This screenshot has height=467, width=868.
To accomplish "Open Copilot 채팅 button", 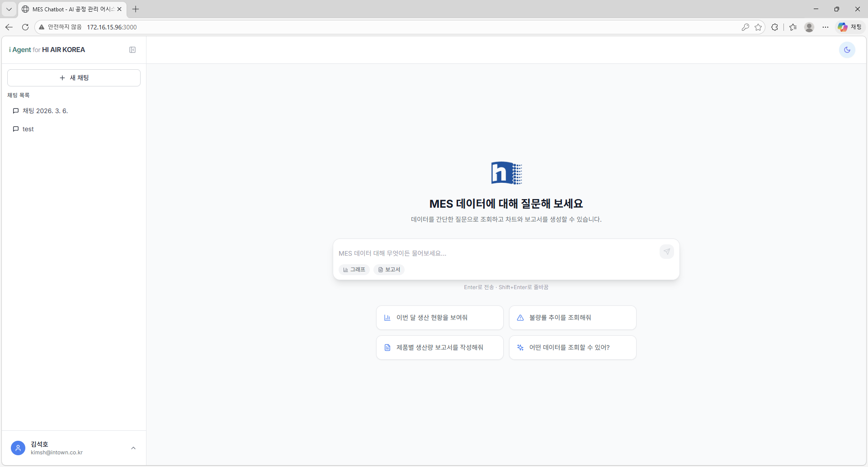I will 850,27.
